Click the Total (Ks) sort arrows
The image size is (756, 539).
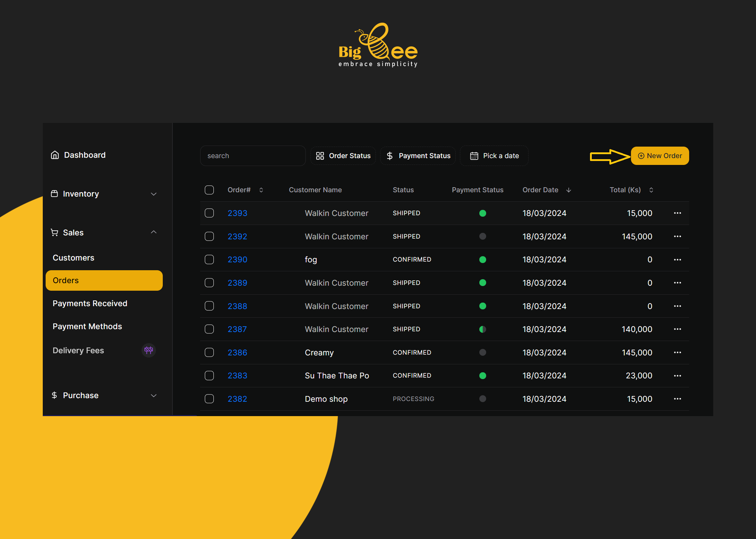coord(651,190)
